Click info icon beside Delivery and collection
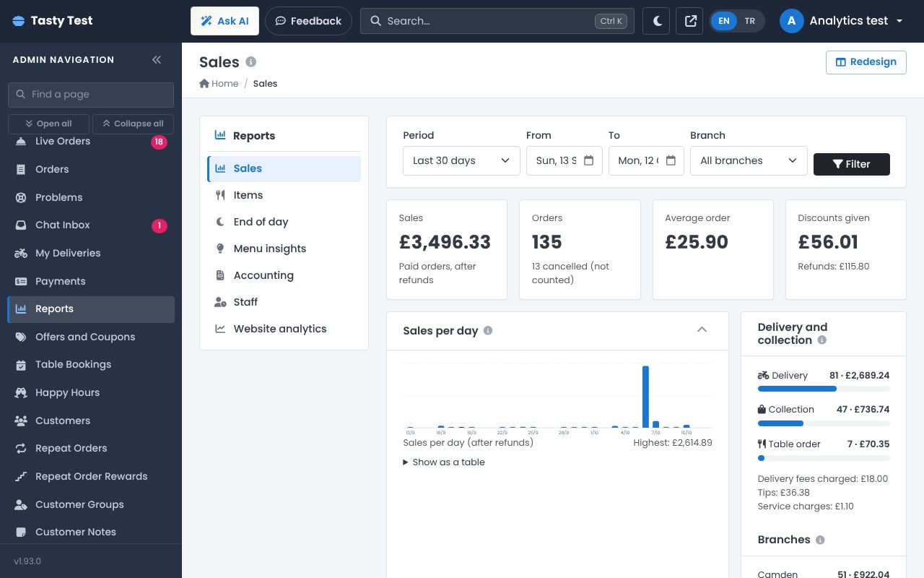Screen dimensions: 924x578 click(821, 340)
